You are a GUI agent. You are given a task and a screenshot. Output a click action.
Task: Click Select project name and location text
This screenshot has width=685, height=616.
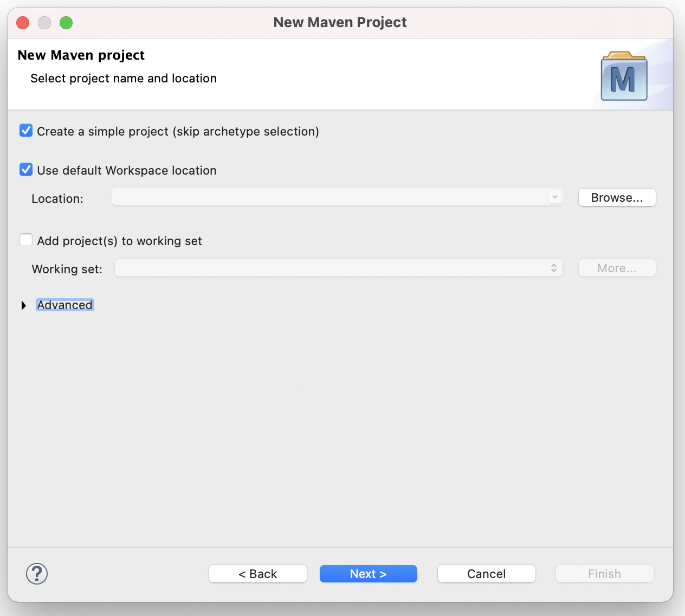124,78
